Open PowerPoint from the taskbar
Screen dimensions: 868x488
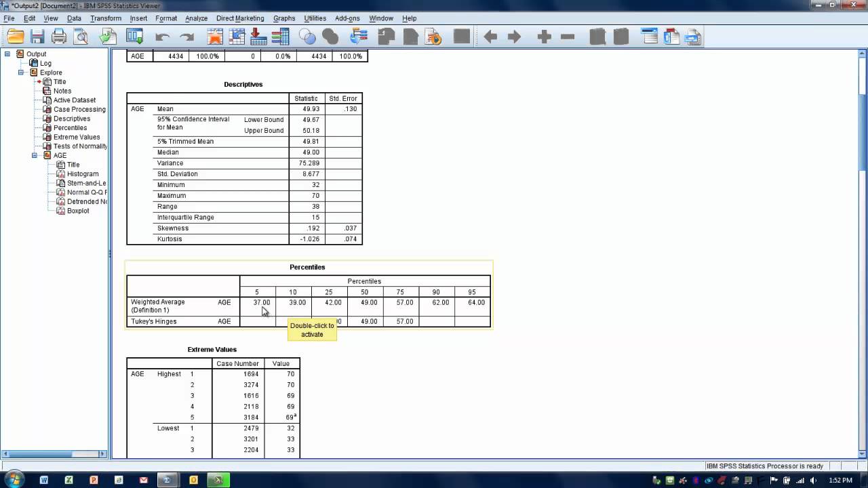(x=94, y=480)
